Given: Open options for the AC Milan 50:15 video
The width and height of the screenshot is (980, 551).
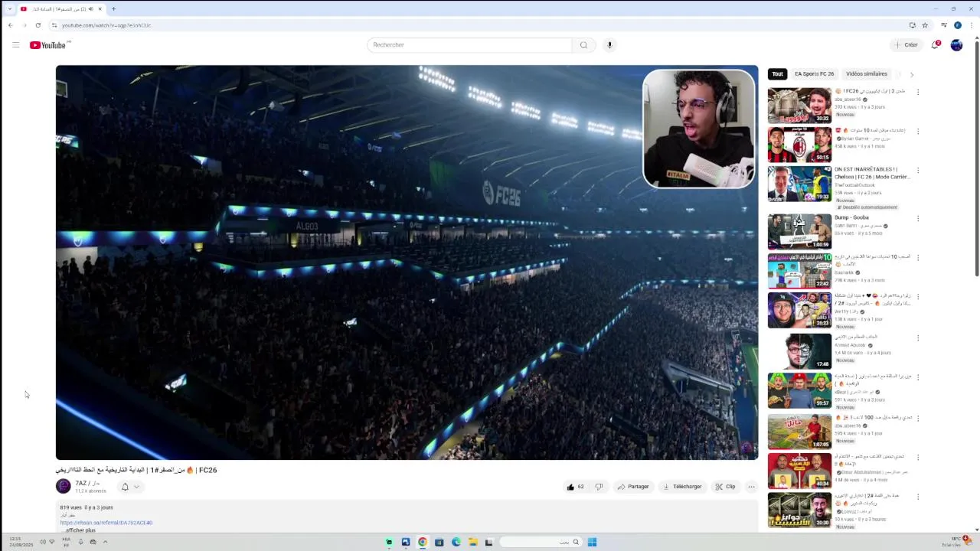Looking at the screenshot, I should click(x=918, y=131).
